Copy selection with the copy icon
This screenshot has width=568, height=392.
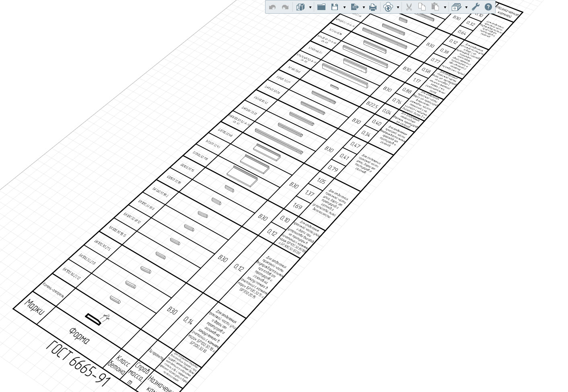pos(422,7)
